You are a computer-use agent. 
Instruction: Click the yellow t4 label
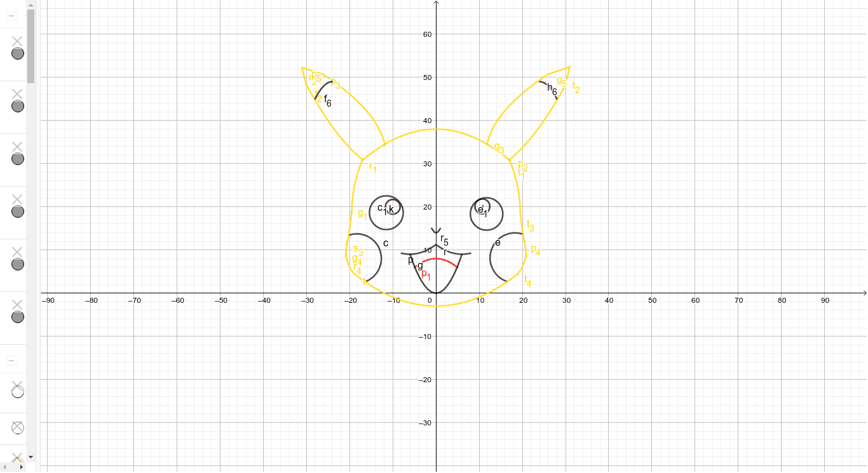(x=528, y=279)
